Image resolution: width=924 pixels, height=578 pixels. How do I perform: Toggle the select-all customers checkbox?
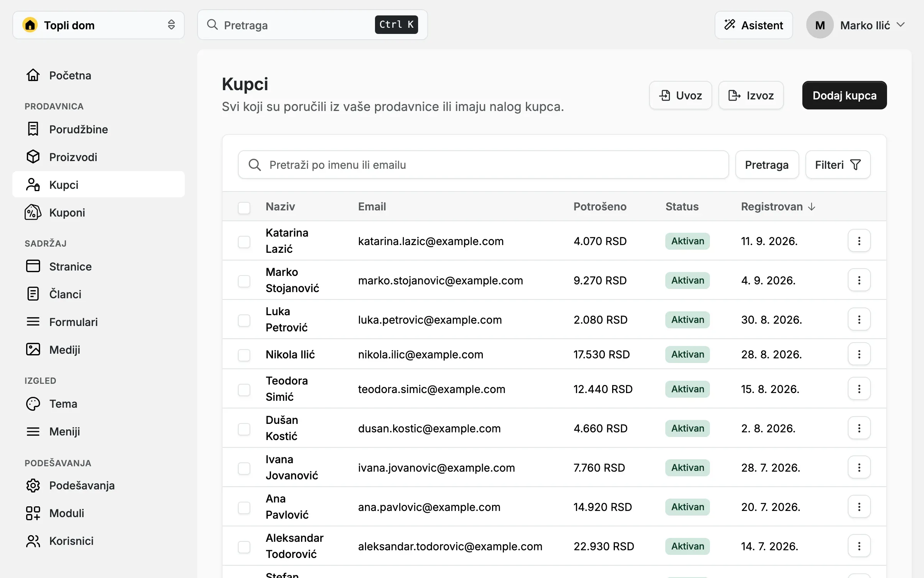[x=244, y=208]
